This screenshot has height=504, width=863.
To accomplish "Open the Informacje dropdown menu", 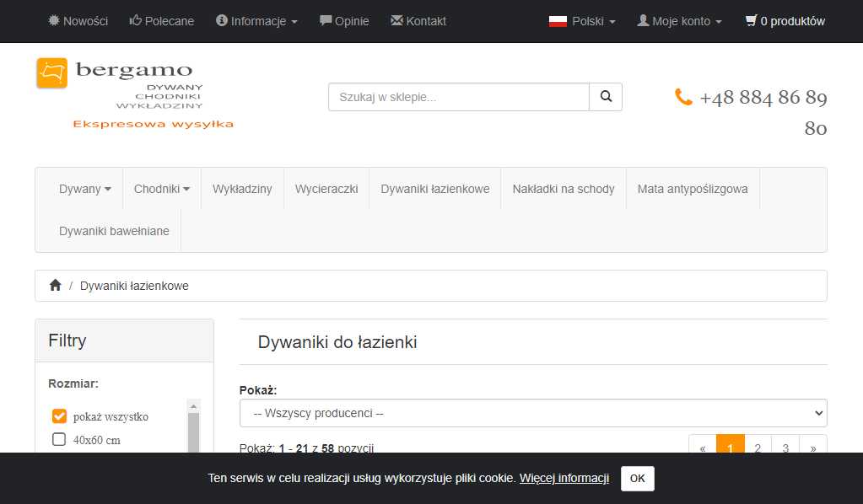I will tap(257, 21).
